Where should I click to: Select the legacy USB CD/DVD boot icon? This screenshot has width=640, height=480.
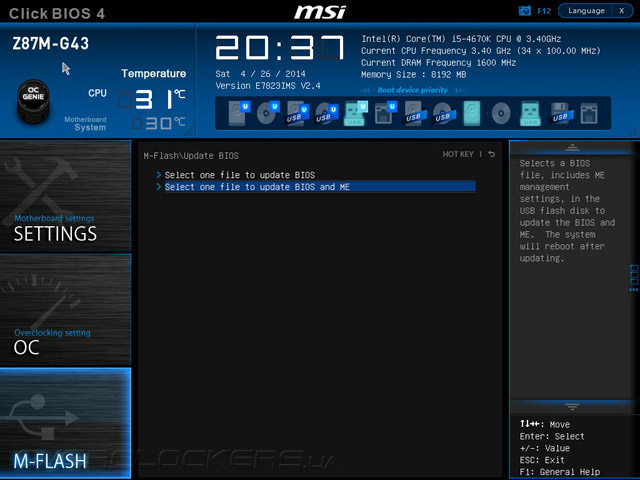444,114
